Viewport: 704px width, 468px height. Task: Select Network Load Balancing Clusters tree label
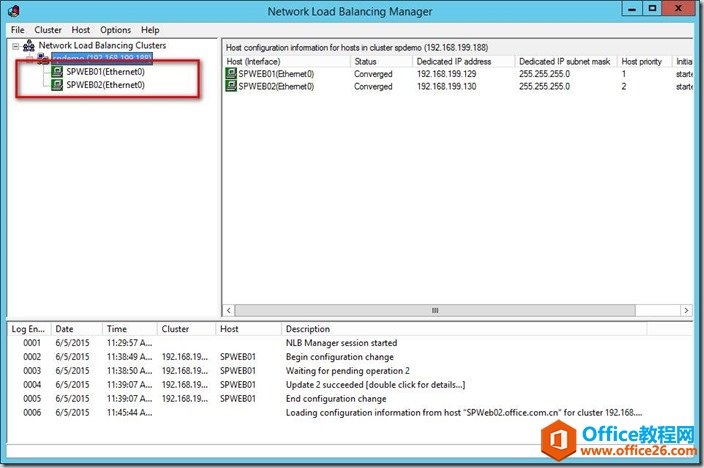(x=102, y=45)
